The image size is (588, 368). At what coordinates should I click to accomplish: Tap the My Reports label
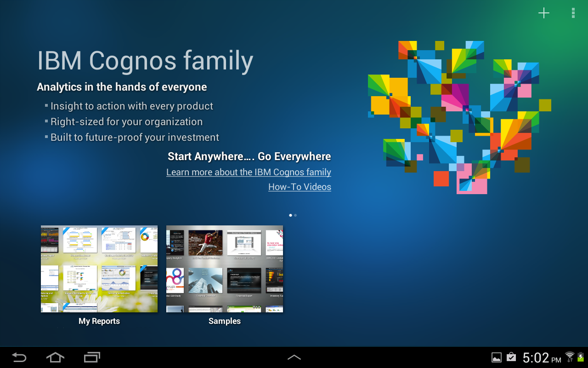coord(99,321)
